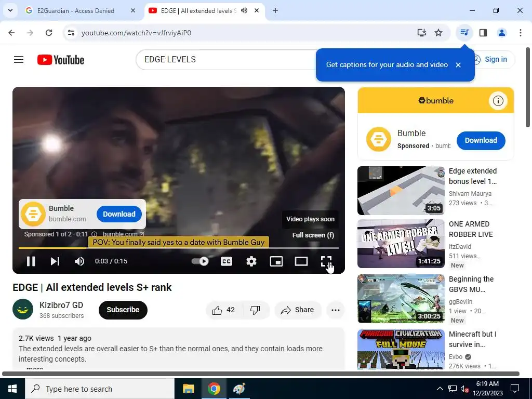
Task: Mute the video player volume icon
Action: click(x=79, y=261)
